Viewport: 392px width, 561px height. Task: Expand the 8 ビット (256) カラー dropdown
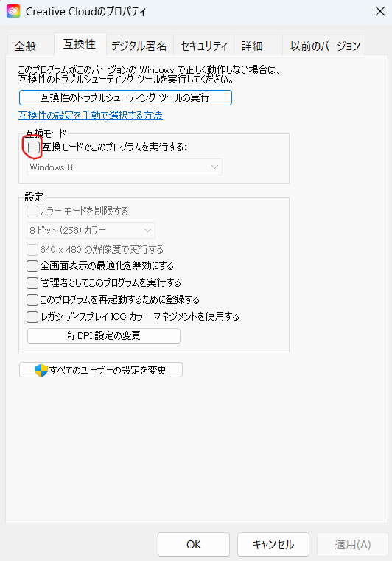[x=91, y=231]
